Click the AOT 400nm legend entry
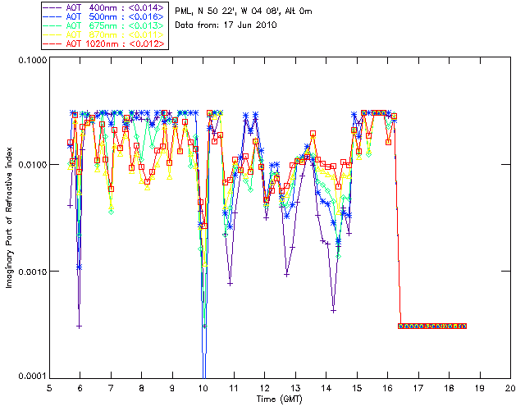This screenshot has height=420, width=525. pyautogui.click(x=104, y=7)
